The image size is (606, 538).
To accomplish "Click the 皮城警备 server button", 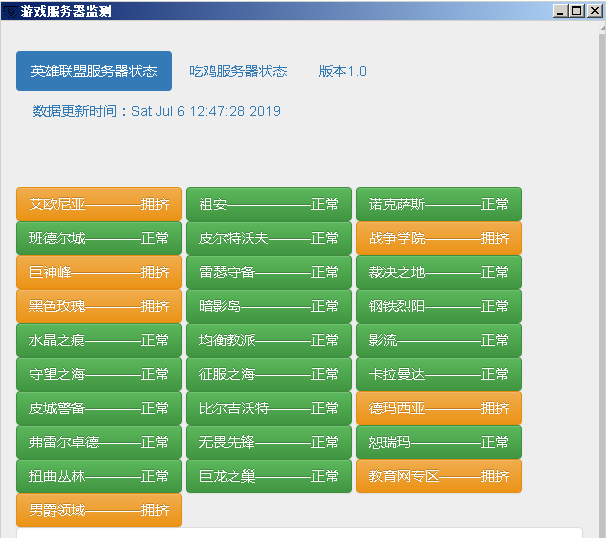I will [99, 408].
